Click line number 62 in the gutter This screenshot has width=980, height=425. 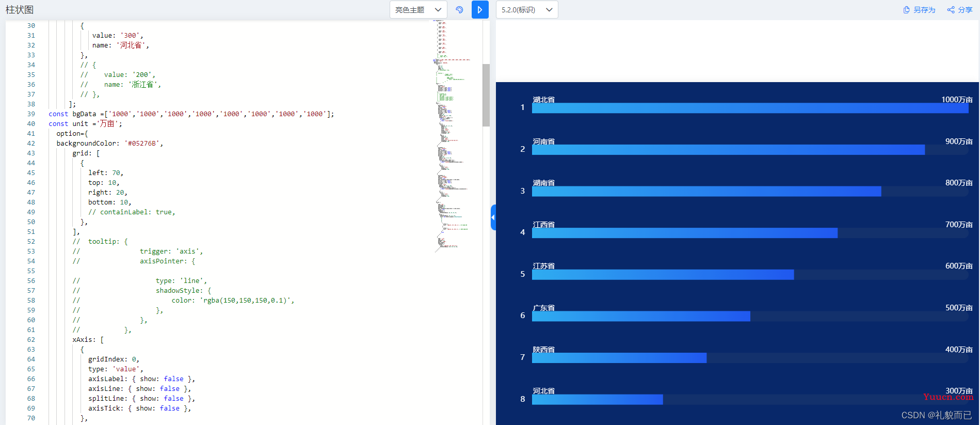click(x=31, y=340)
